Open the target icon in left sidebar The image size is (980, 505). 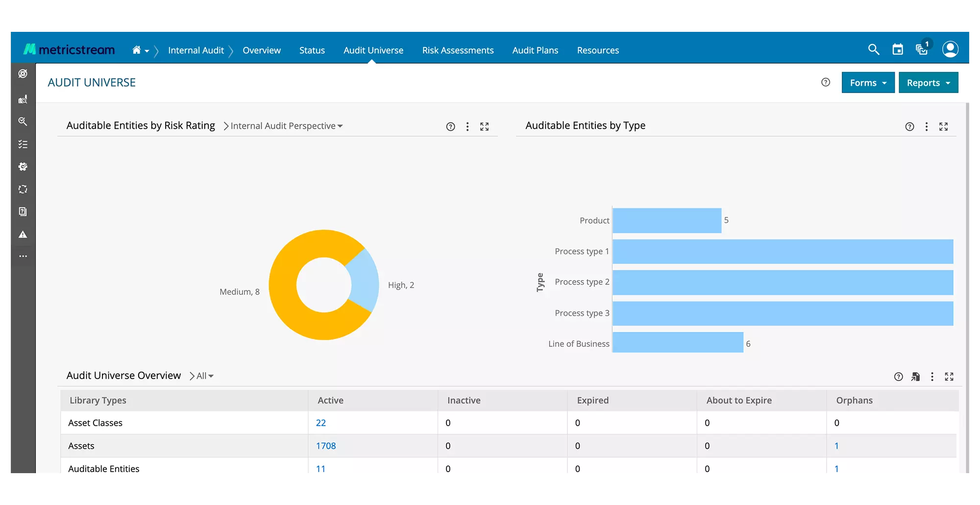click(23, 74)
